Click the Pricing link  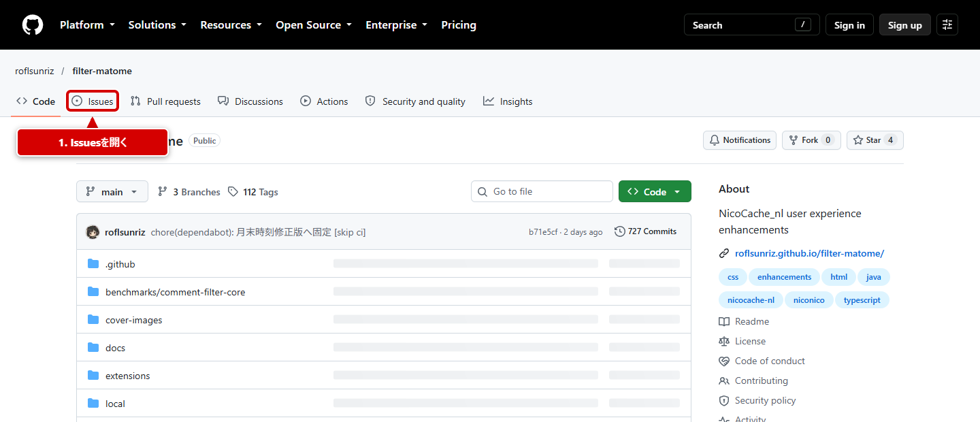pyautogui.click(x=459, y=25)
